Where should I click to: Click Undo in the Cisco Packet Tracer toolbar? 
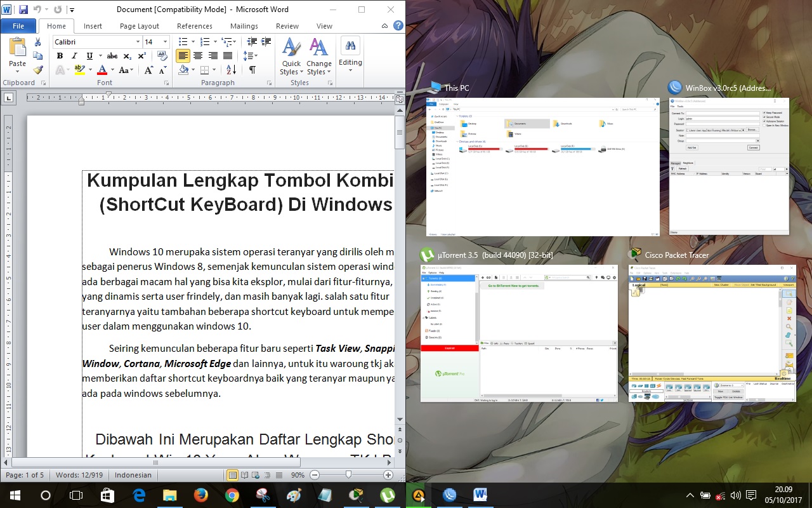click(x=678, y=278)
